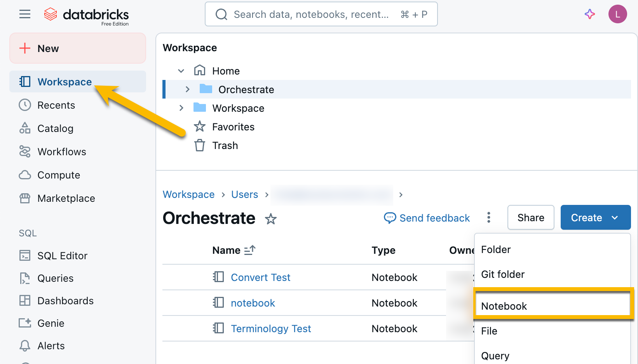Click the Dashboards grid icon
This screenshot has width=638, height=364.
pyautogui.click(x=25, y=300)
